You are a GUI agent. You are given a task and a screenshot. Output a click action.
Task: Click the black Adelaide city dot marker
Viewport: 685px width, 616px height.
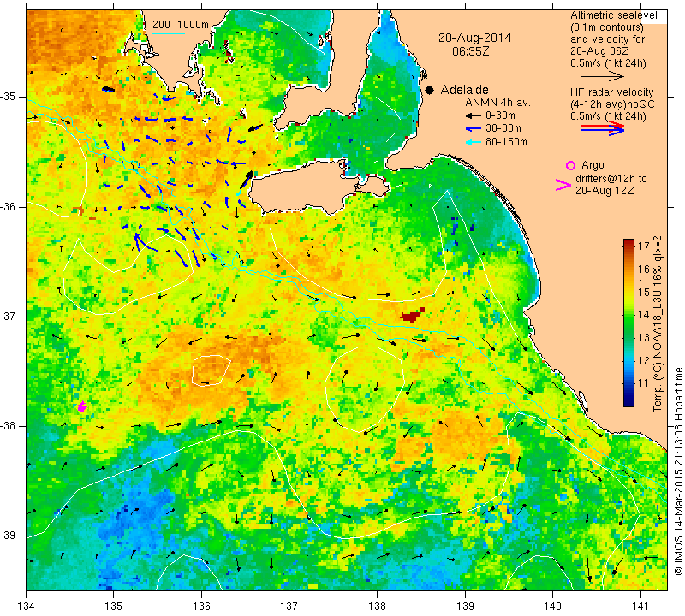430,90
